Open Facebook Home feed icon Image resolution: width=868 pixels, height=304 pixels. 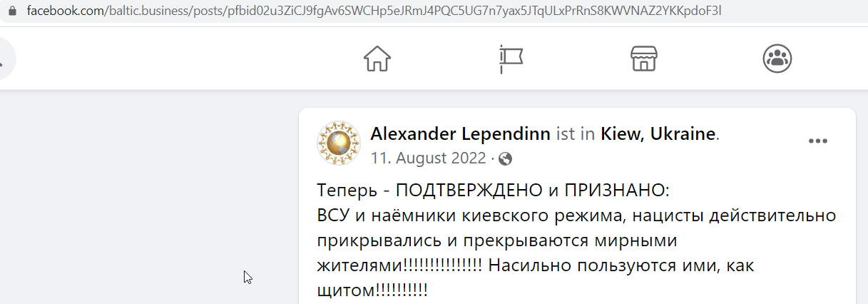378,59
